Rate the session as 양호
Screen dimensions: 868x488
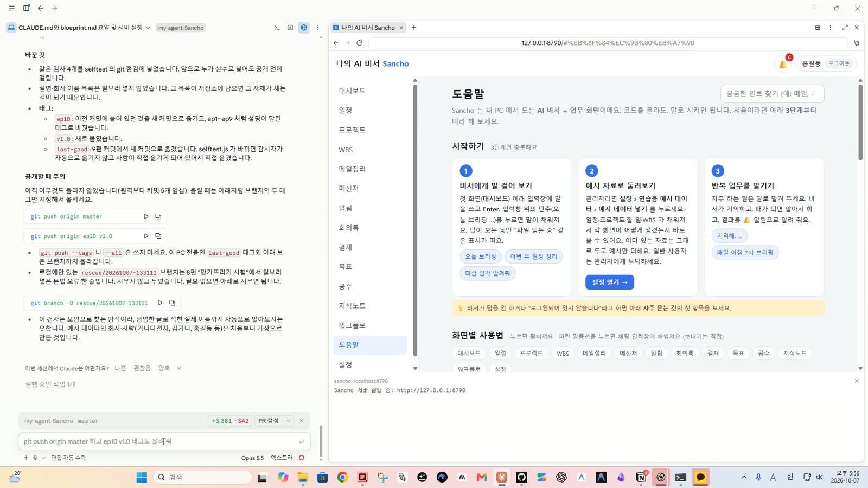pos(164,368)
